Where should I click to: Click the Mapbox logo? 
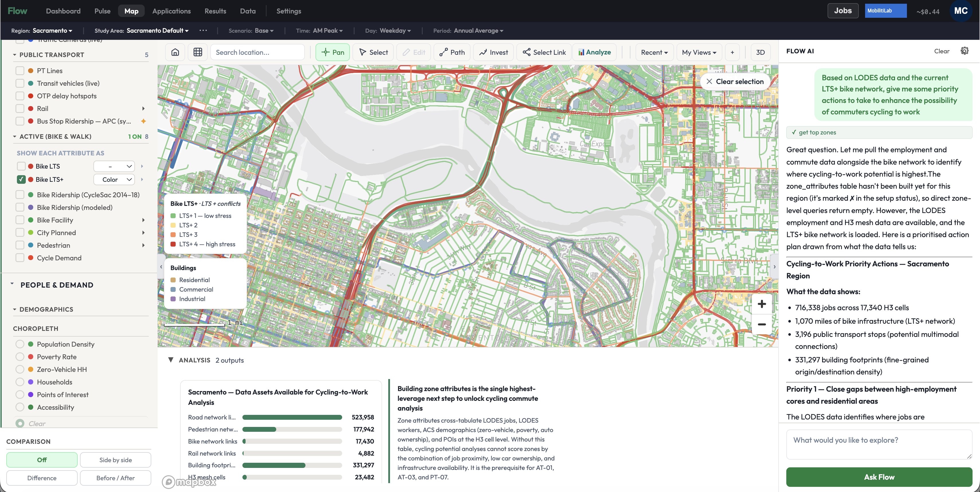click(x=189, y=482)
